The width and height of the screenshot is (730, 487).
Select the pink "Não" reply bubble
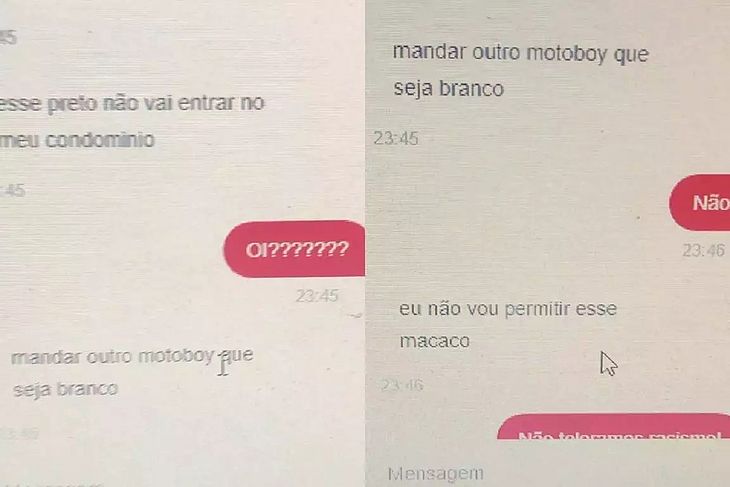tap(700, 203)
